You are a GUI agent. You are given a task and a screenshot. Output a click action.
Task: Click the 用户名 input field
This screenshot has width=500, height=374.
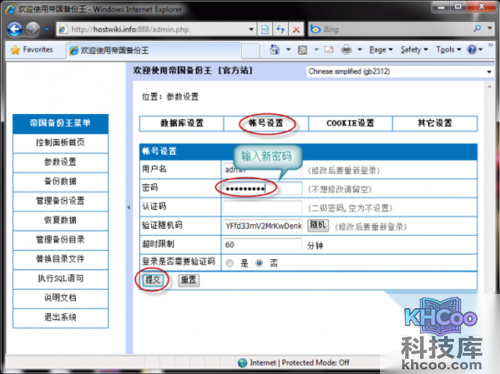point(263,170)
